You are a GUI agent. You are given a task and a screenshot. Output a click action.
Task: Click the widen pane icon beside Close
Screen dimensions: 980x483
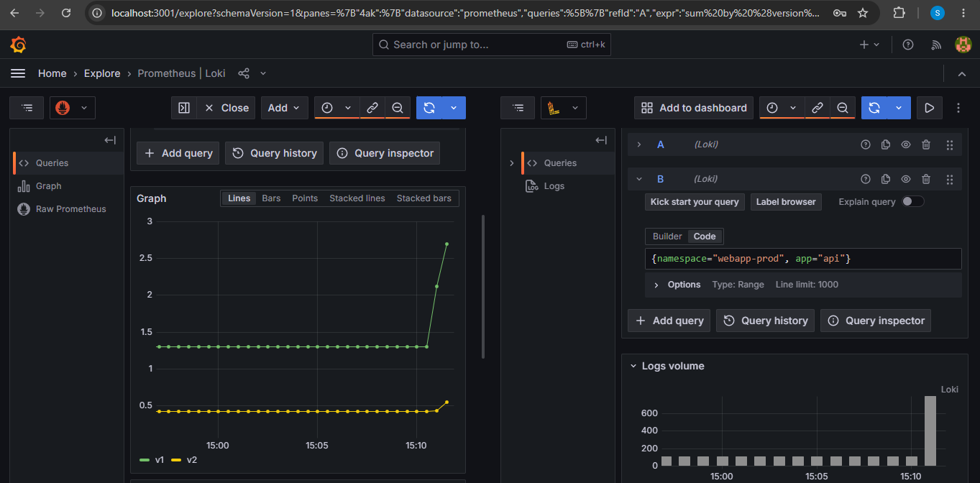pyautogui.click(x=184, y=108)
